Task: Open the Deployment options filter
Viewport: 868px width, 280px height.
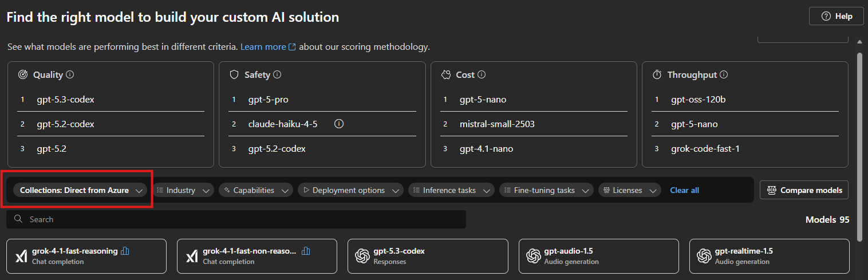Action: (350, 190)
